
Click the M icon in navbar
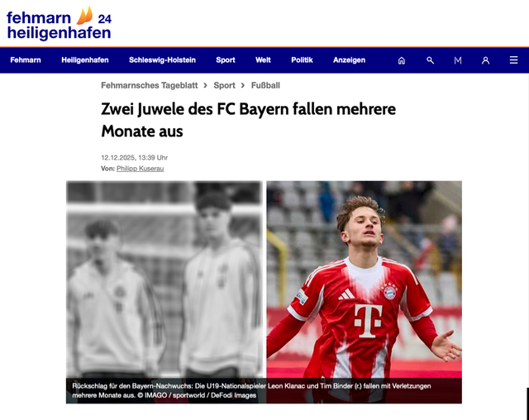[457, 60]
